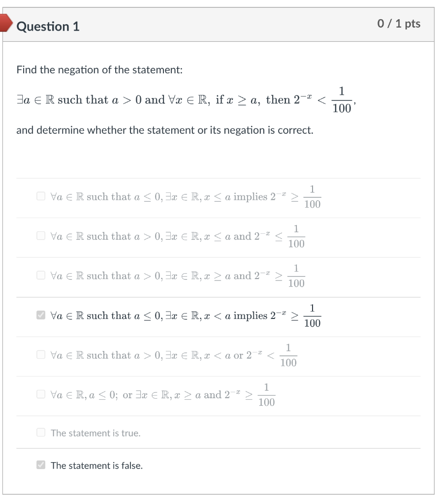Check the option starting with '∀a ∈ R such that a > 0, ∃x ≤ a and 2⁻ˣ ≤ 1/100'
Image resolution: width=441 pixels, height=504 pixels.
coord(42,235)
